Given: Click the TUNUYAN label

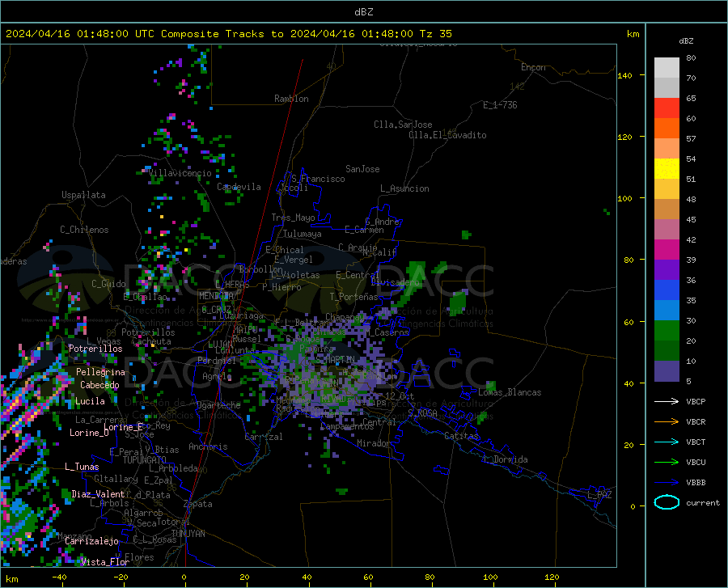Looking at the screenshot, I should tap(188, 534).
